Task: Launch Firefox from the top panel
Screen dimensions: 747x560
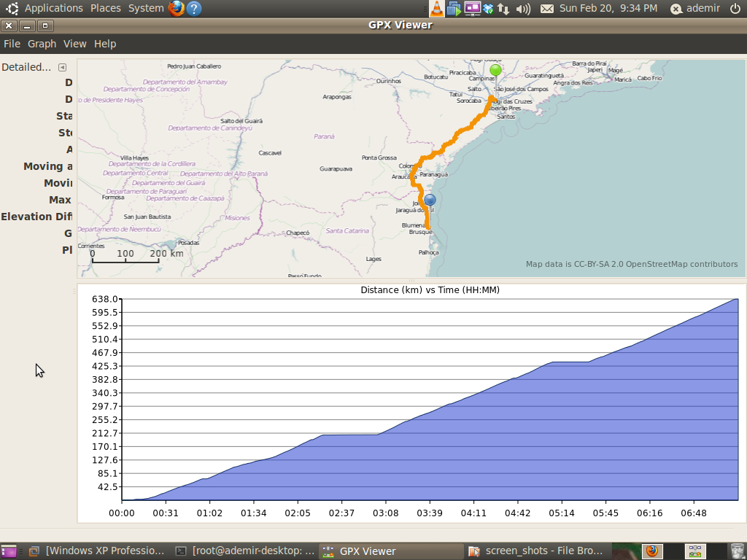Action: pos(176,9)
